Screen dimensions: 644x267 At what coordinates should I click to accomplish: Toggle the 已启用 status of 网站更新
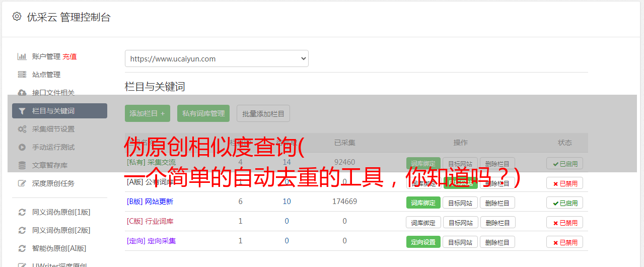point(565,203)
